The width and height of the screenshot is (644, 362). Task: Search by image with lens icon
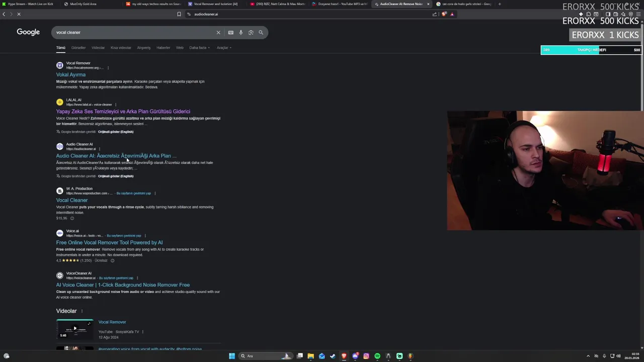tap(251, 32)
